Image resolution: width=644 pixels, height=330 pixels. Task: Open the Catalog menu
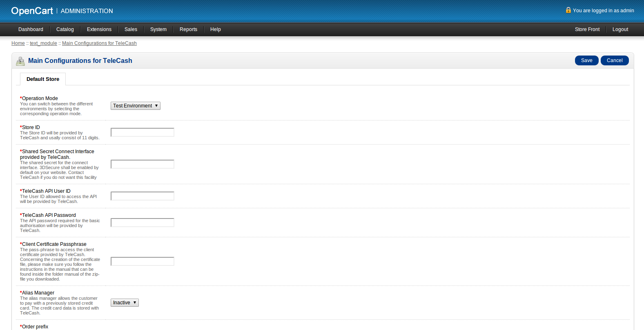click(65, 29)
